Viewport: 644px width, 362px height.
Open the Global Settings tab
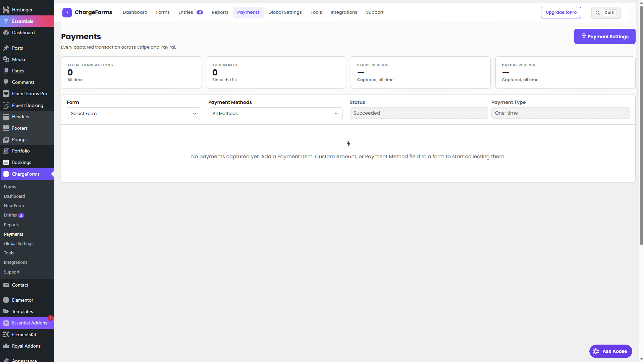point(285,12)
